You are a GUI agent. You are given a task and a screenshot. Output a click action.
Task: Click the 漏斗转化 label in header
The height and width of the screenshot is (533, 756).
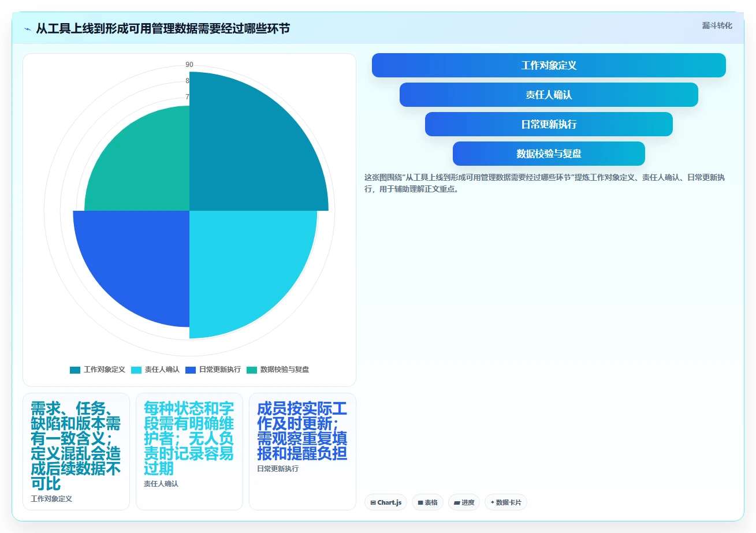(717, 25)
